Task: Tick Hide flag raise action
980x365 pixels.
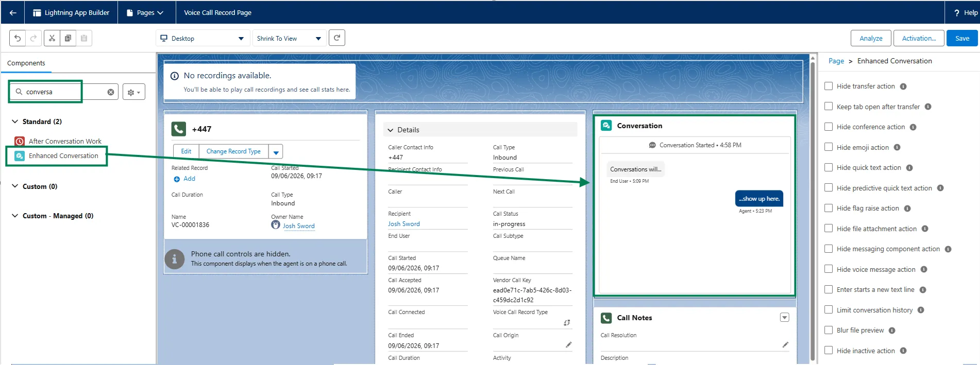Action: (x=829, y=208)
